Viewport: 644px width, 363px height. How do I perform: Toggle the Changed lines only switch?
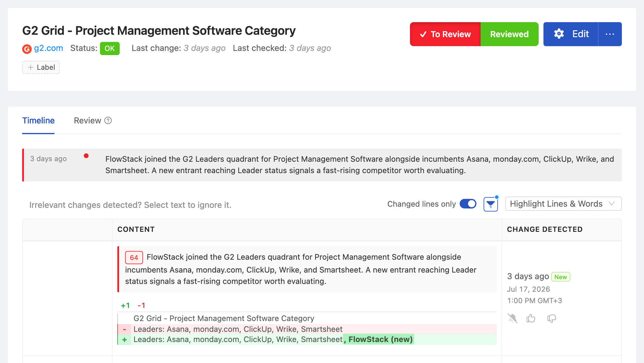point(468,204)
